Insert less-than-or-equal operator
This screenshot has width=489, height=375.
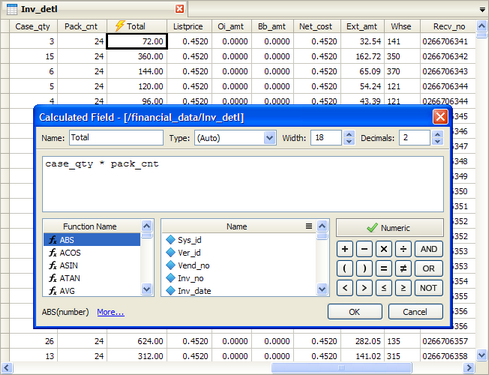click(x=384, y=288)
